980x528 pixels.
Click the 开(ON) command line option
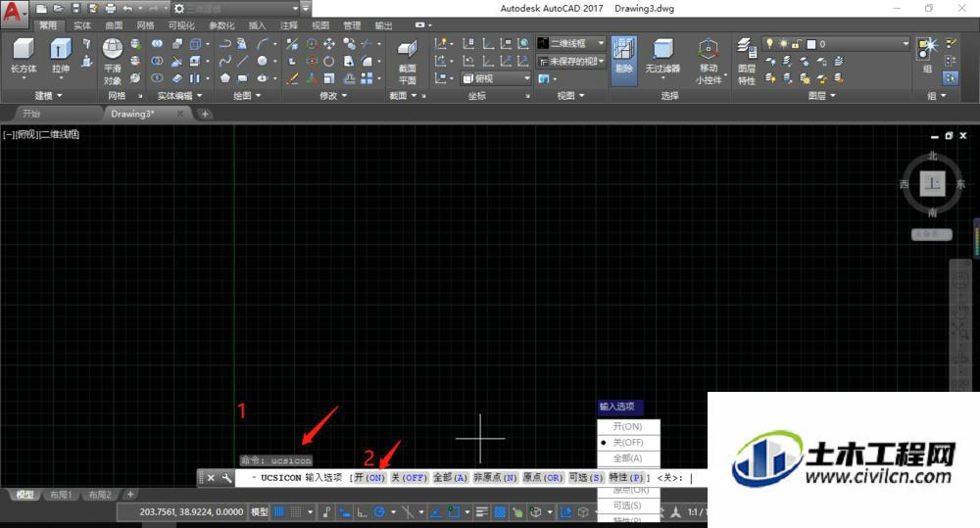369,477
